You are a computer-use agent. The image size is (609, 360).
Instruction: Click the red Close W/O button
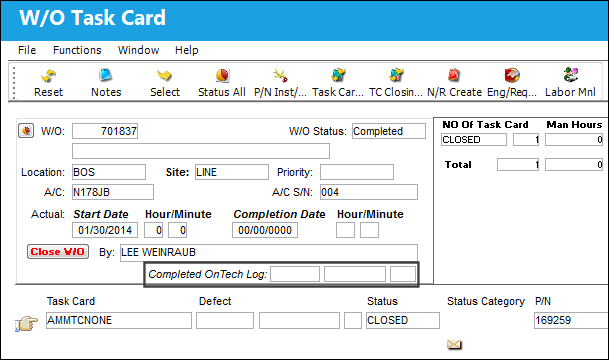pos(58,252)
